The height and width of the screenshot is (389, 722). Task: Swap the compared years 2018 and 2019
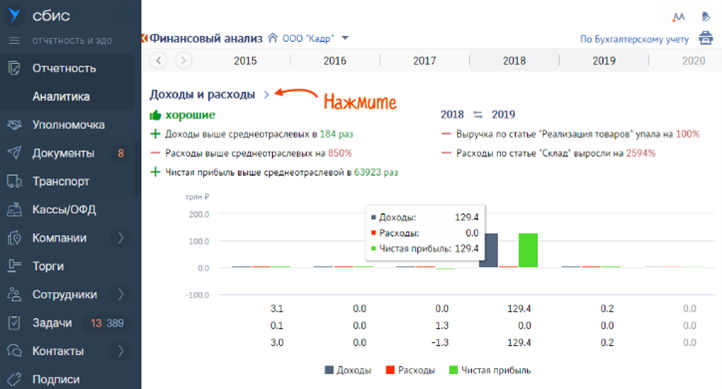point(478,115)
